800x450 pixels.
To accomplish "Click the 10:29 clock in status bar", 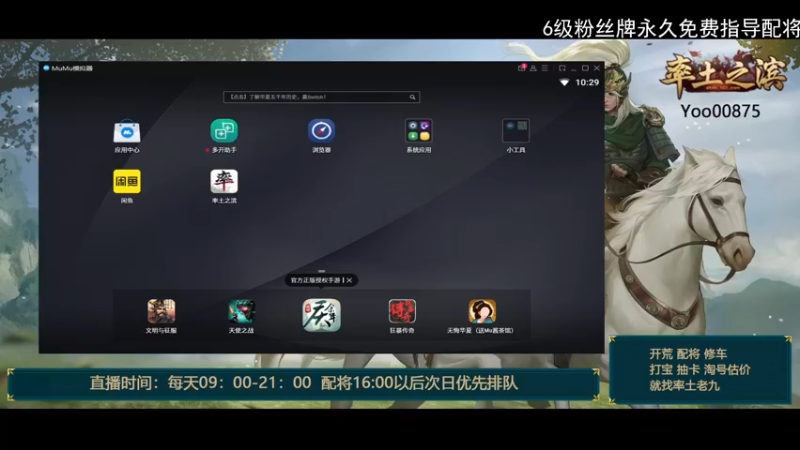I will pos(587,82).
